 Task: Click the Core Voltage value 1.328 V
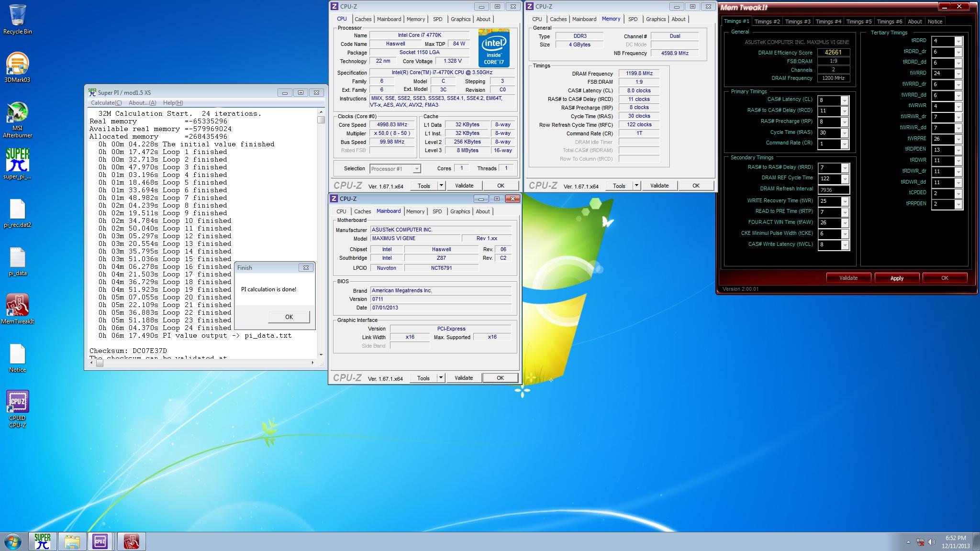(x=452, y=61)
